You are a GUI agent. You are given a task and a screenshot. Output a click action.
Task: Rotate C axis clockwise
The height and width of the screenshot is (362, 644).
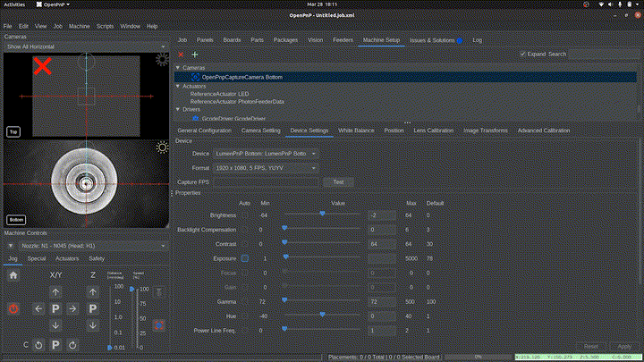[x=72, y=344]
